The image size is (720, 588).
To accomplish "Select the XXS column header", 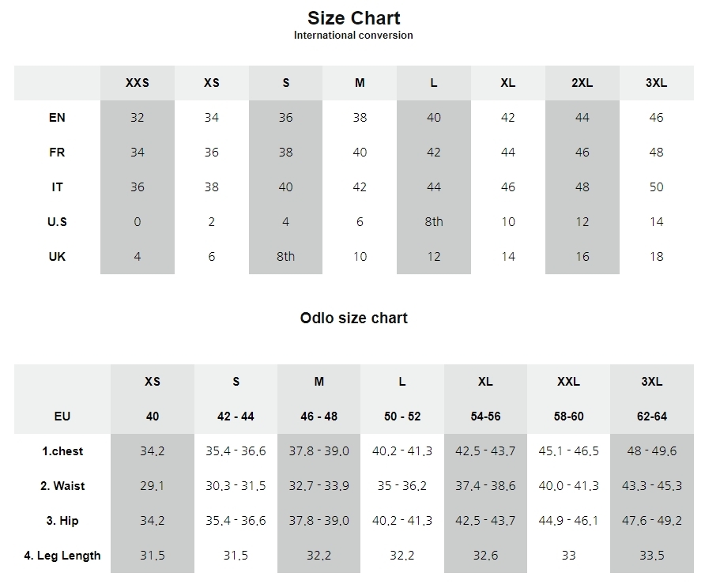I will tap(137, 83).
